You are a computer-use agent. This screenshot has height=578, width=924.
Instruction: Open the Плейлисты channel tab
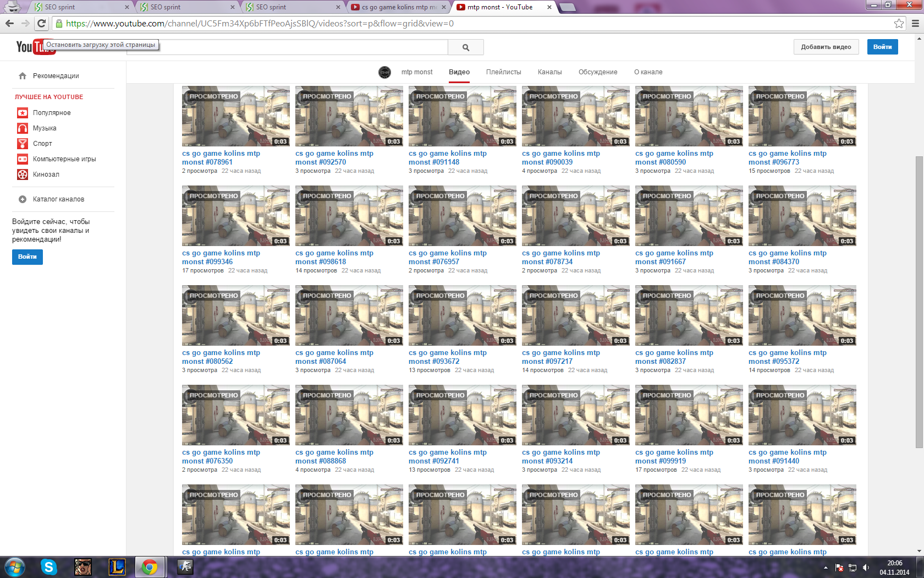(503, 72)
